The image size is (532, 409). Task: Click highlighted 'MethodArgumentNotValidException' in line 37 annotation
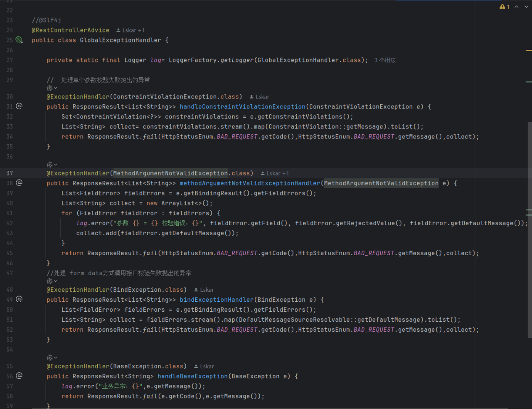(170, 173)
